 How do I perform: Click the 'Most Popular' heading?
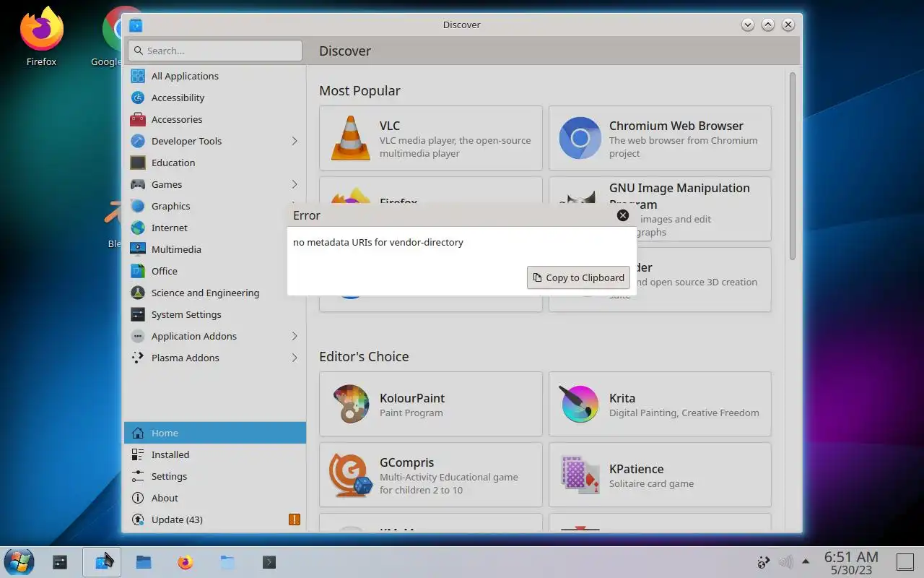359,90
